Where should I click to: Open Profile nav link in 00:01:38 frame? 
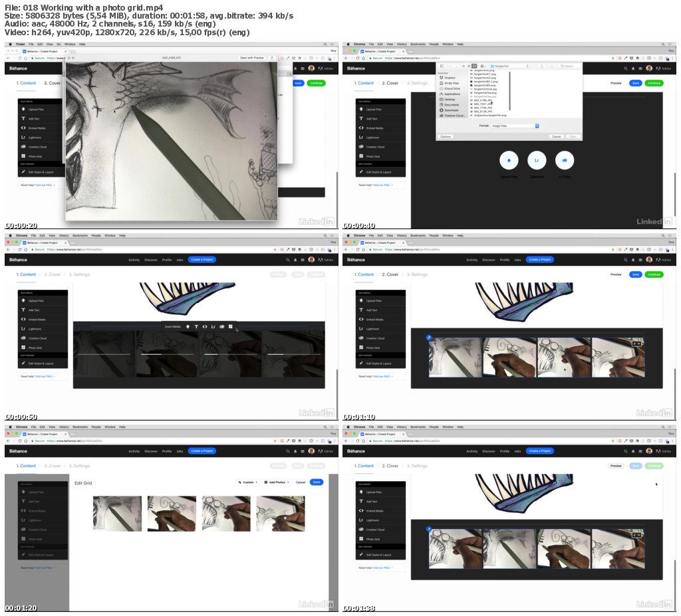tap(505, 451)
